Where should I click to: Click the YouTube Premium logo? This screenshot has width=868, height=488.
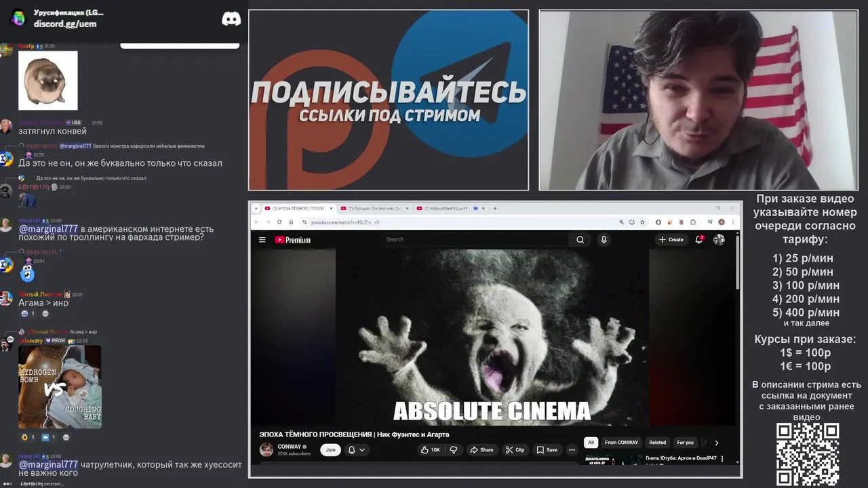[x=292, y=239]
